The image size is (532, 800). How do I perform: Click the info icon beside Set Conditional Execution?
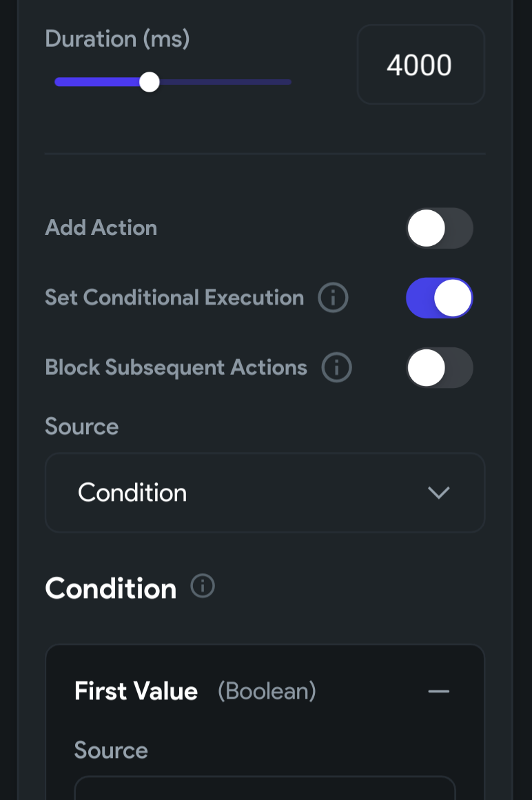tap(333, 298)
